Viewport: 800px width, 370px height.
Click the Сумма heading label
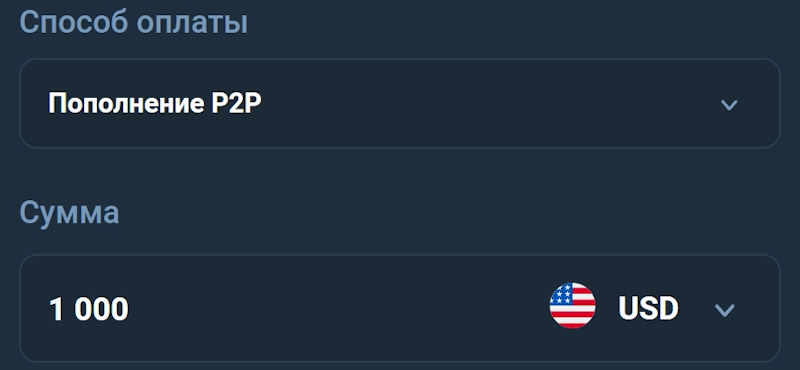click(69, 213)
